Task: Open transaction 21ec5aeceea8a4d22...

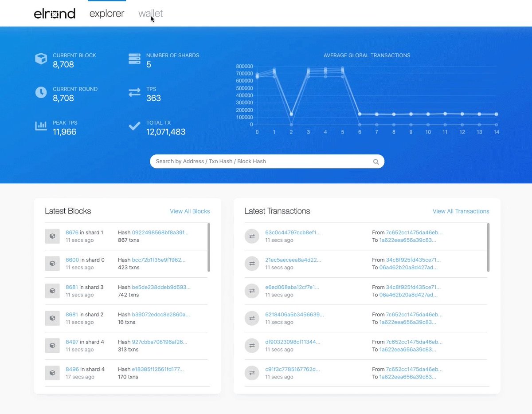Action: [293, 260]
